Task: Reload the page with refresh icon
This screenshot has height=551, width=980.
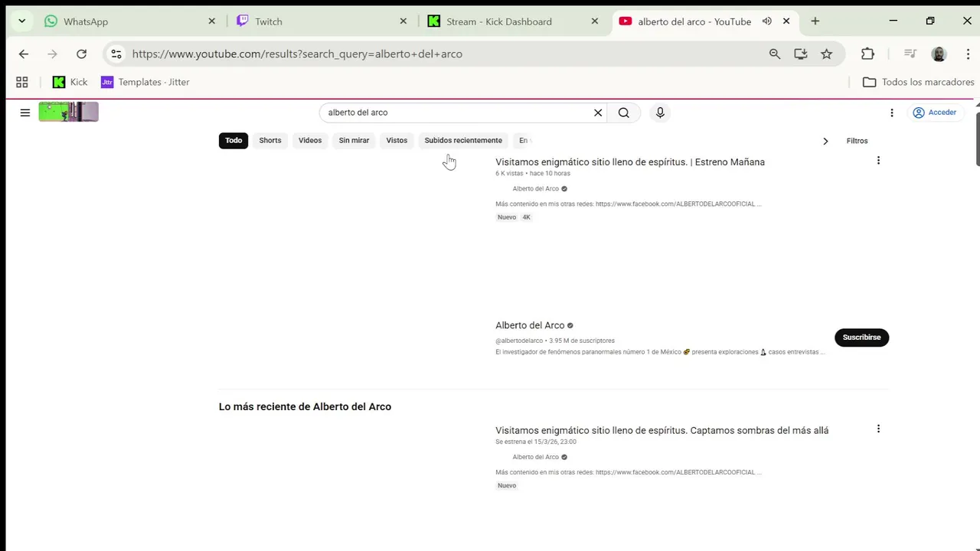Action: tap(81, 54)
